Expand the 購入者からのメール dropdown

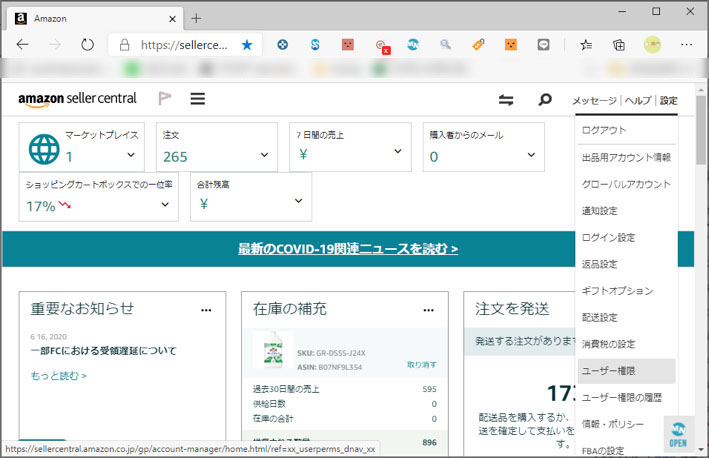(531, 155)
